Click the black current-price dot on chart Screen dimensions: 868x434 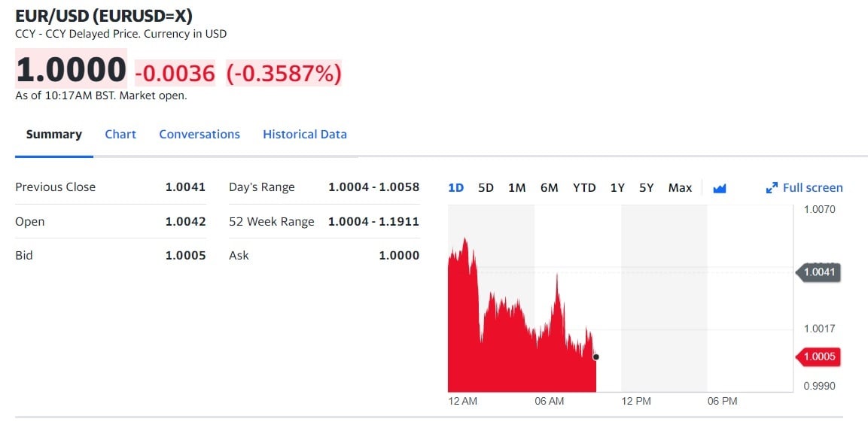tap(595, 357)
